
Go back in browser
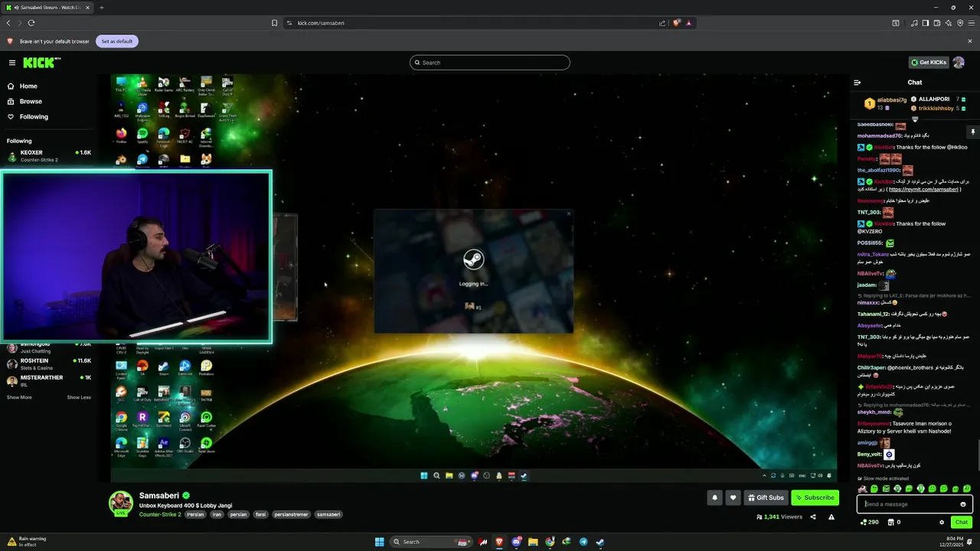8,23
